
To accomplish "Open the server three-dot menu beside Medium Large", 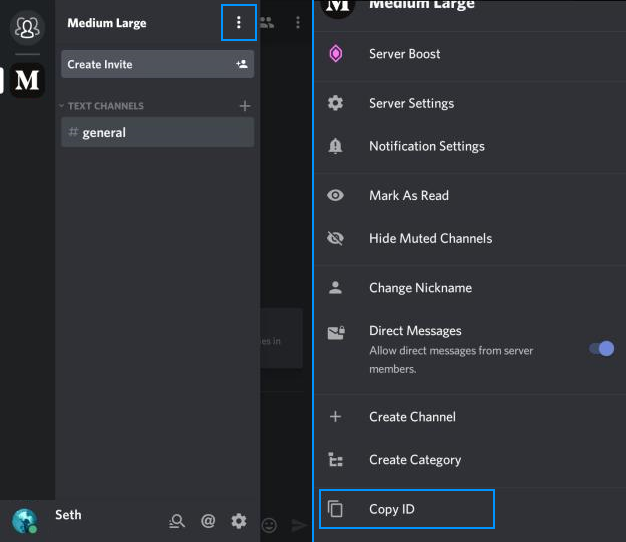I will pos(239,22).
